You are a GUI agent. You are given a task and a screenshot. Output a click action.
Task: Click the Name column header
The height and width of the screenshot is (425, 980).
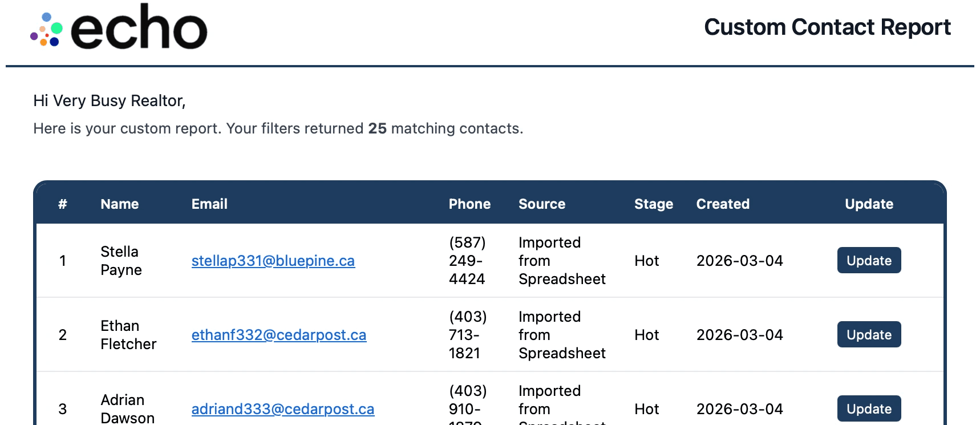click(120, 204)
